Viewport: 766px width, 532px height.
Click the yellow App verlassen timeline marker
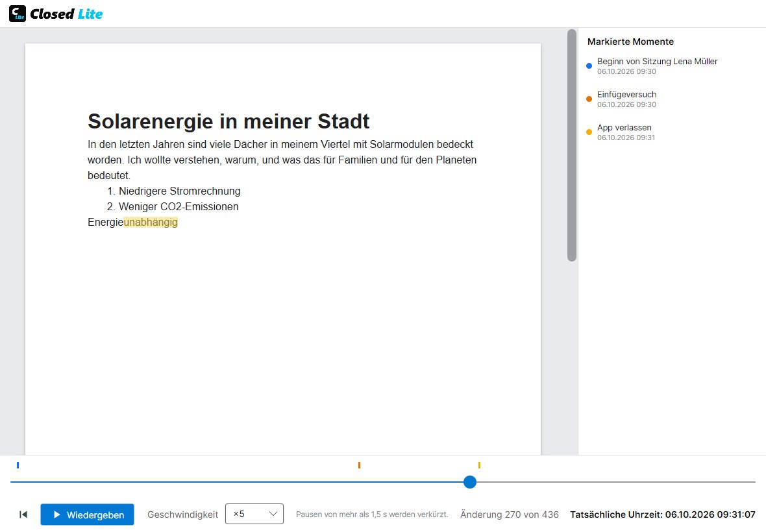point(479,465)
